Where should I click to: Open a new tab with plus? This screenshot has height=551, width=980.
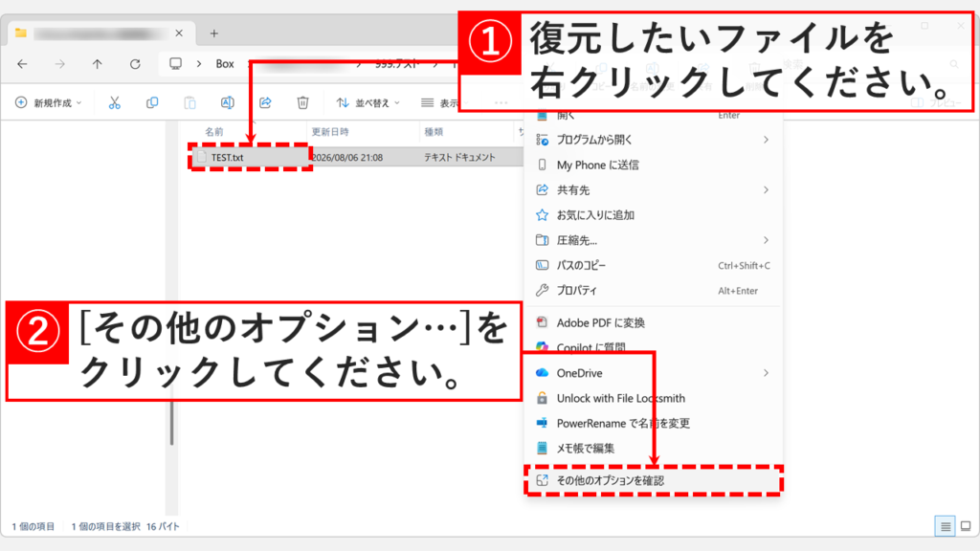(x=213, y=33)
